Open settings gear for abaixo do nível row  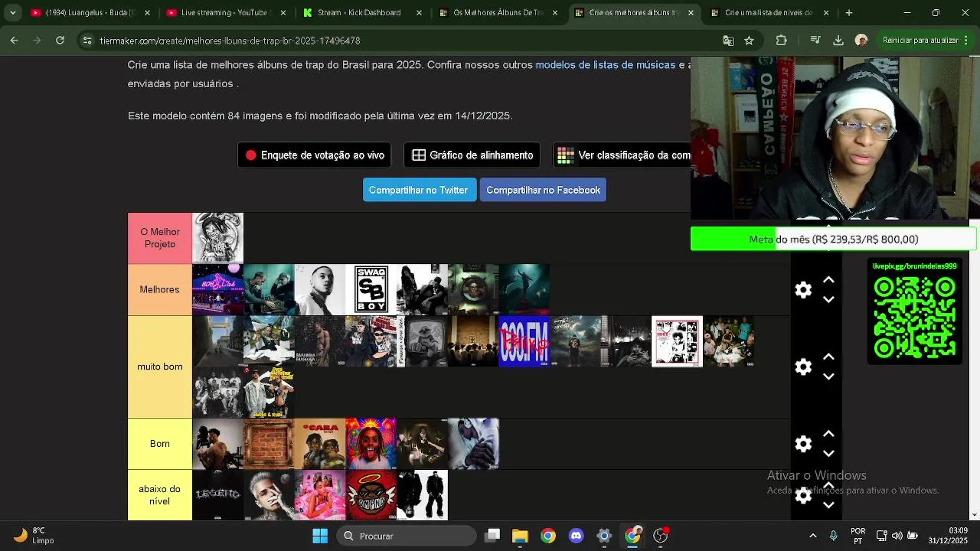pyautogui.click(x=803, y=496)
